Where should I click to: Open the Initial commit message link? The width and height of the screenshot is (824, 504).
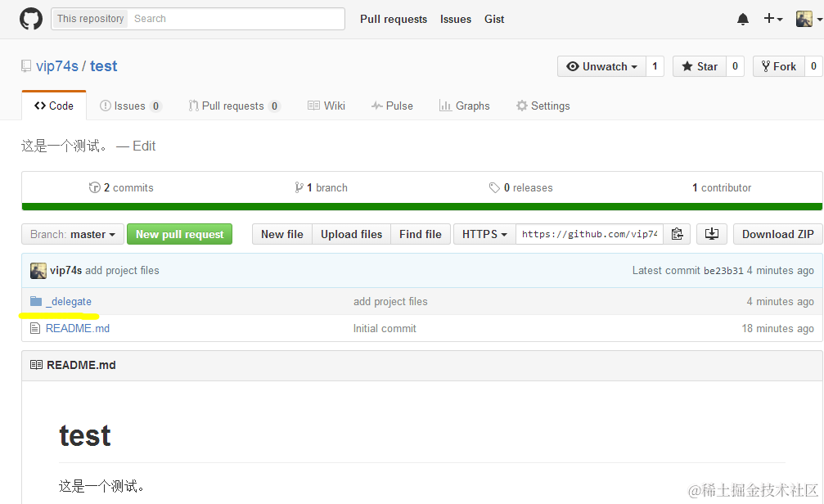[385, 328]
